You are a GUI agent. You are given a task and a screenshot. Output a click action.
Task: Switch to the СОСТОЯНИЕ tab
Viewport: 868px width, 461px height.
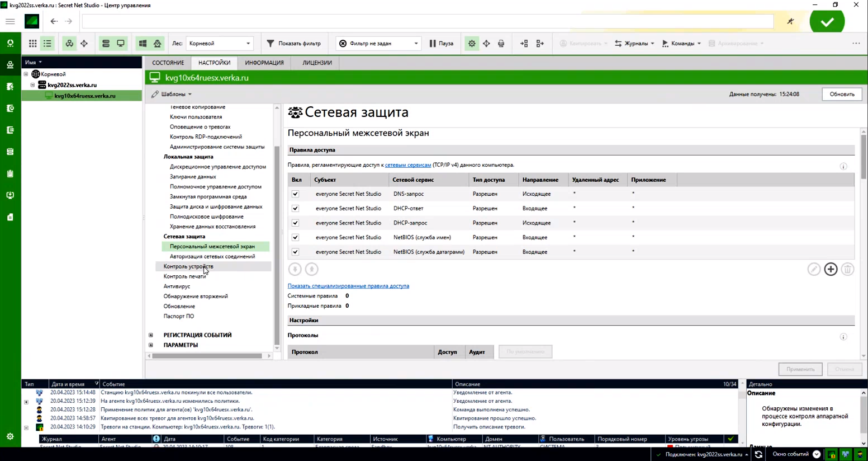[x=168, y=63]
